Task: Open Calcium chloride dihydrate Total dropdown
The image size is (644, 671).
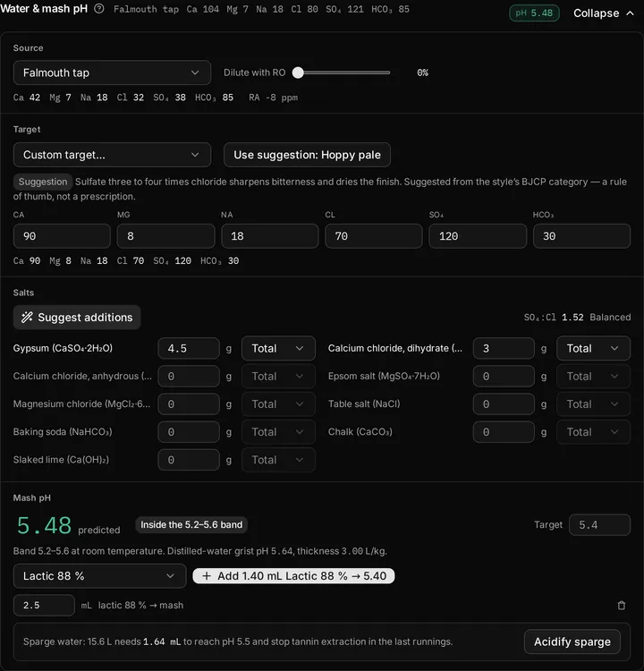Action: 594,348
